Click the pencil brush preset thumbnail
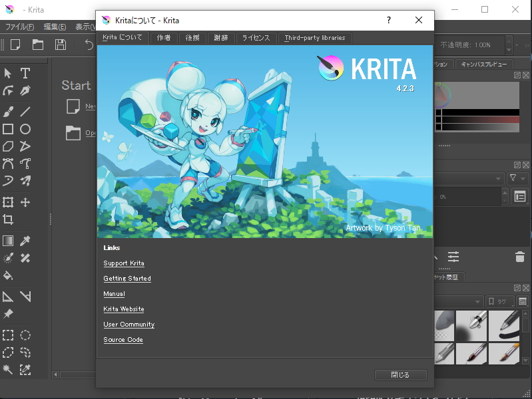 (x=504, y=325)
